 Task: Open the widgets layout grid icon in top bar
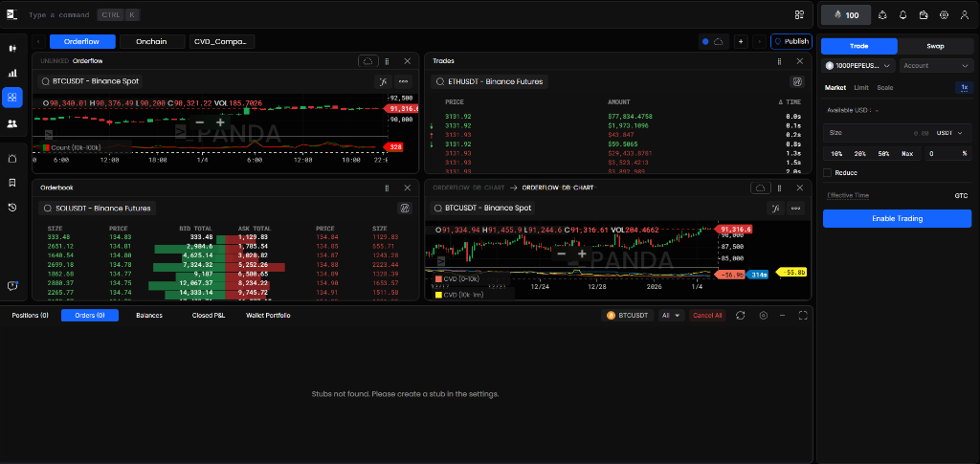(799, 14)
